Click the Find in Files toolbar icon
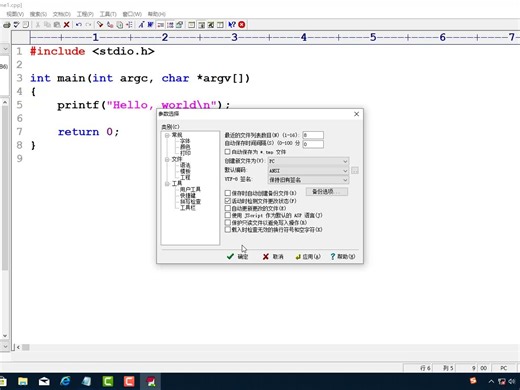Screen dimensions: 520x390 pos(119,25)
